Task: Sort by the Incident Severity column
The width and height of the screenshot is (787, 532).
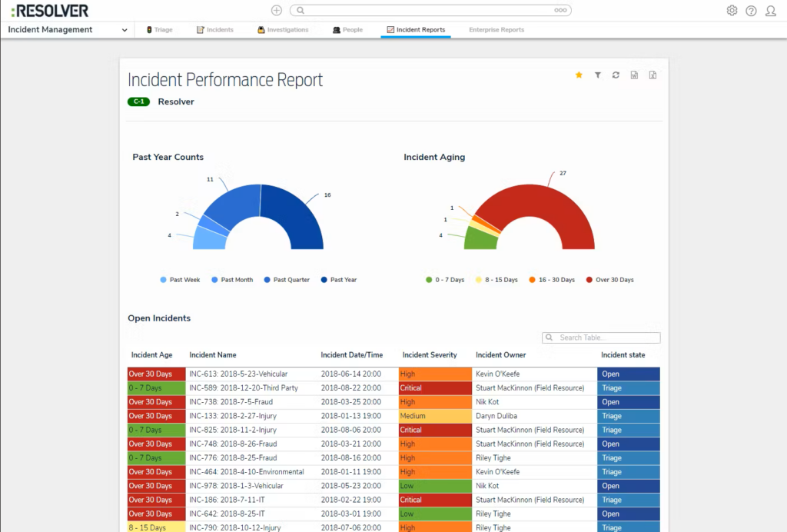Action: pos(429,354)
